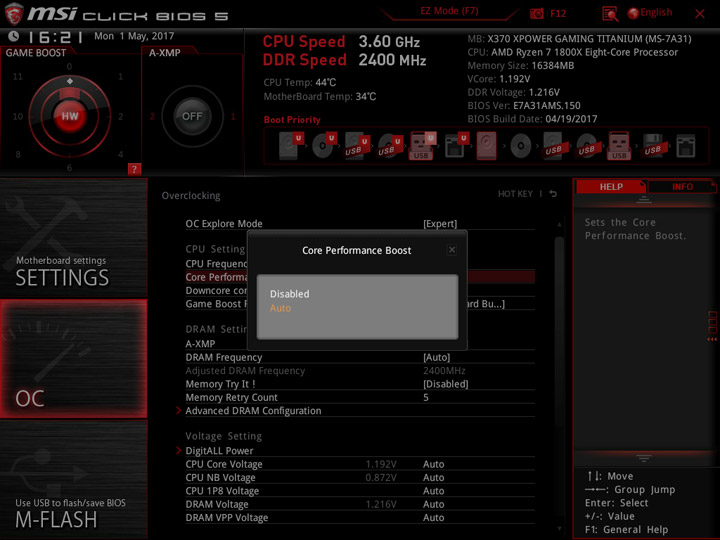Select the legacy USB key boot icon

point(619,146)
